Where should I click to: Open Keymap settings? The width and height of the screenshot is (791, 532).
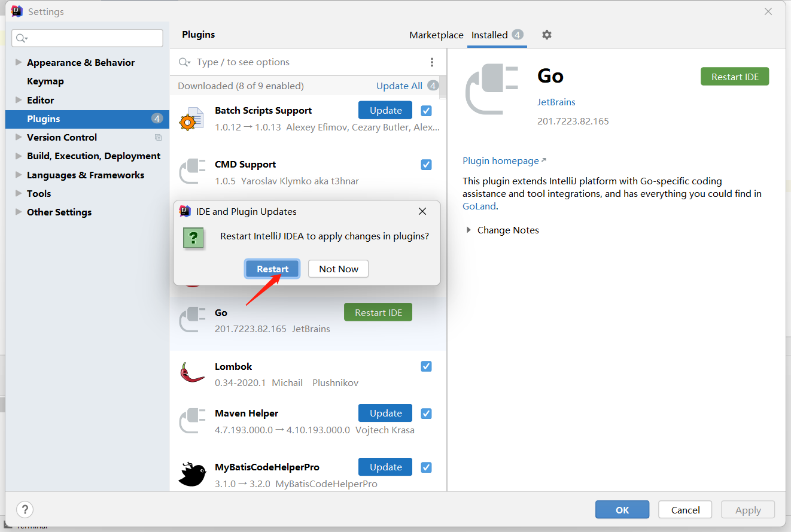[45, 81]
